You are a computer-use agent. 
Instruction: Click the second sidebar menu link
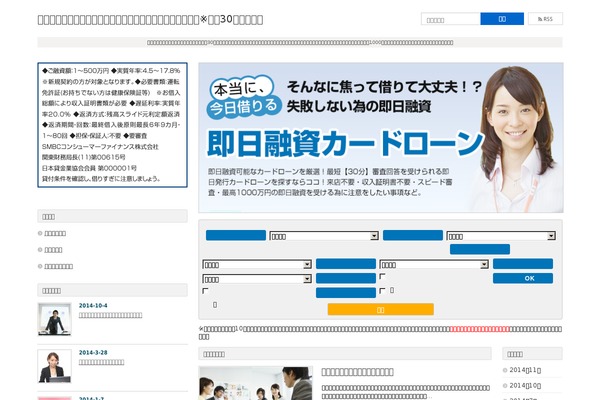[53, 250]
